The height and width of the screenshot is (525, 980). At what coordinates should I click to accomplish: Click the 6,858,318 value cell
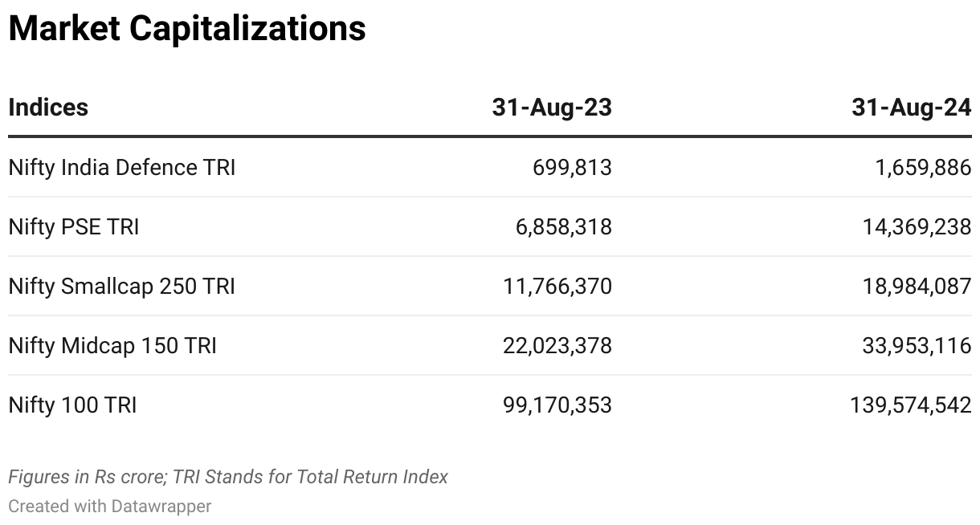coord(563,227)
